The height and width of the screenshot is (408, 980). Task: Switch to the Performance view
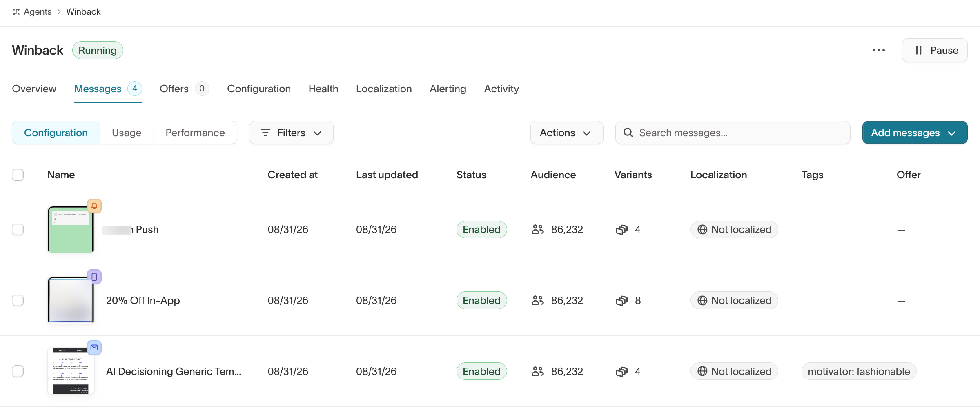pyautogui.click(x=195, y=133)
